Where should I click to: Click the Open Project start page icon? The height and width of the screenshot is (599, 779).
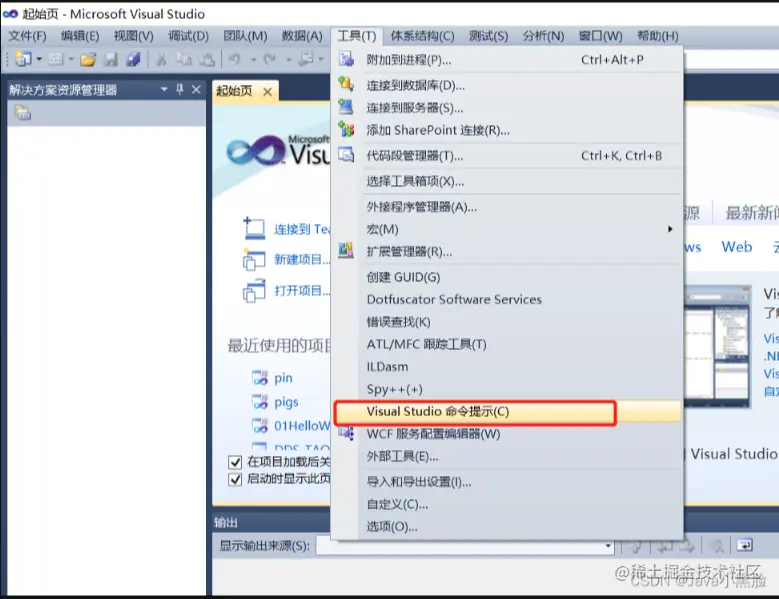[254, 291]
